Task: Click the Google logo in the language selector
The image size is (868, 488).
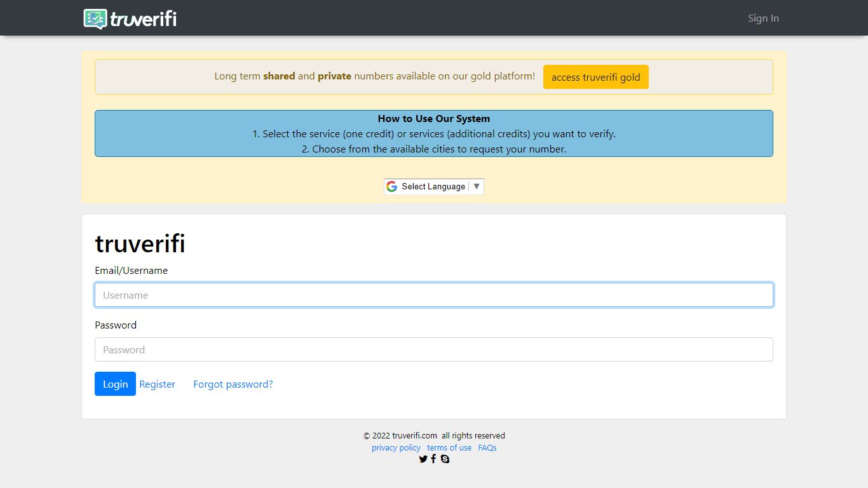Action: tap(391, 186)
